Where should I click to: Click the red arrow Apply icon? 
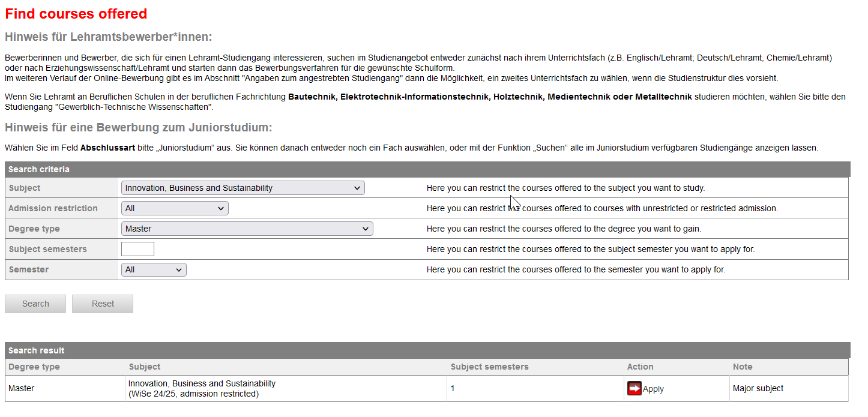(634, 388)
